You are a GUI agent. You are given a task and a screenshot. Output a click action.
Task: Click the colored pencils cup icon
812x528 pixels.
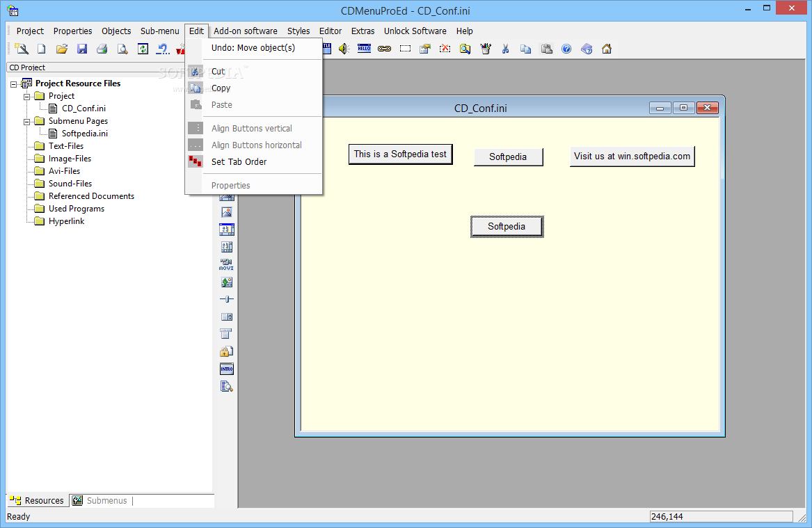(485, 49)
